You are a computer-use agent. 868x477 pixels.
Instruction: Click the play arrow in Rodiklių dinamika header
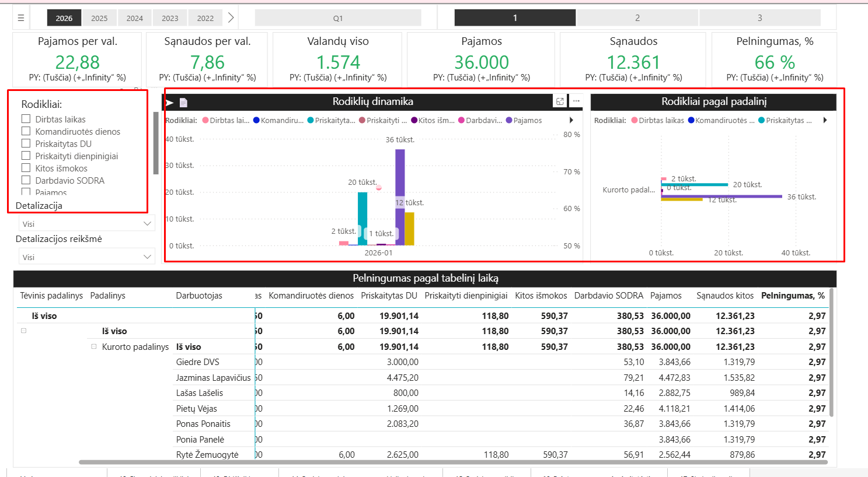170,103
